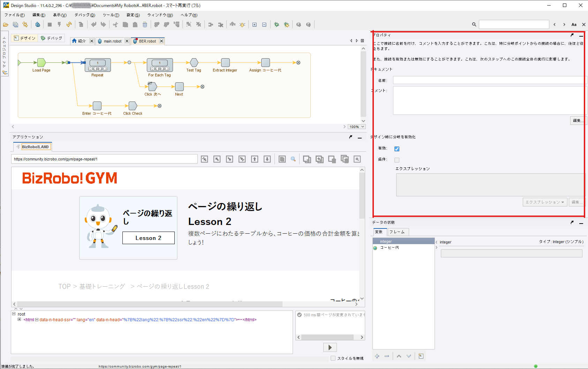
Task: Edit the selected variable with the pencil icon
Action: point(421,356)
